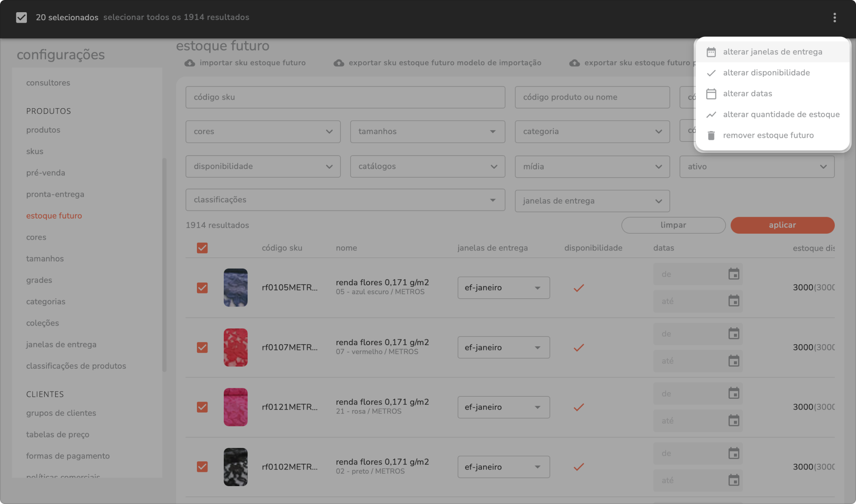Click trash icon to remove estoque futuro
Screen dimensions: 856x504
[x=711, y=135]
